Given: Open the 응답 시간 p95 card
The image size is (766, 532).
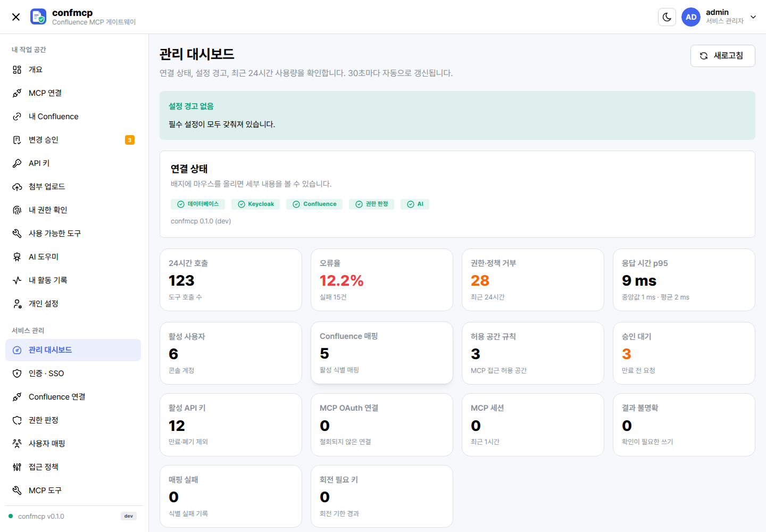Looking at the screenshot, I should pos(684,280).
